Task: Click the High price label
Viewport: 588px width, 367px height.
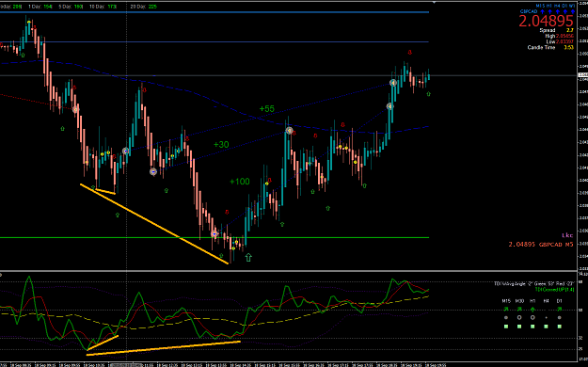Action: click(550, 36)
